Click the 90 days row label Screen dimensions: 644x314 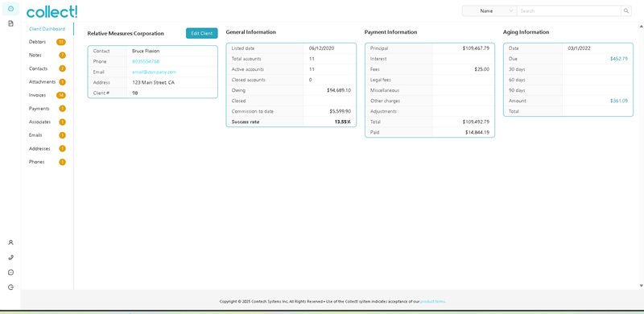(517, 90)
